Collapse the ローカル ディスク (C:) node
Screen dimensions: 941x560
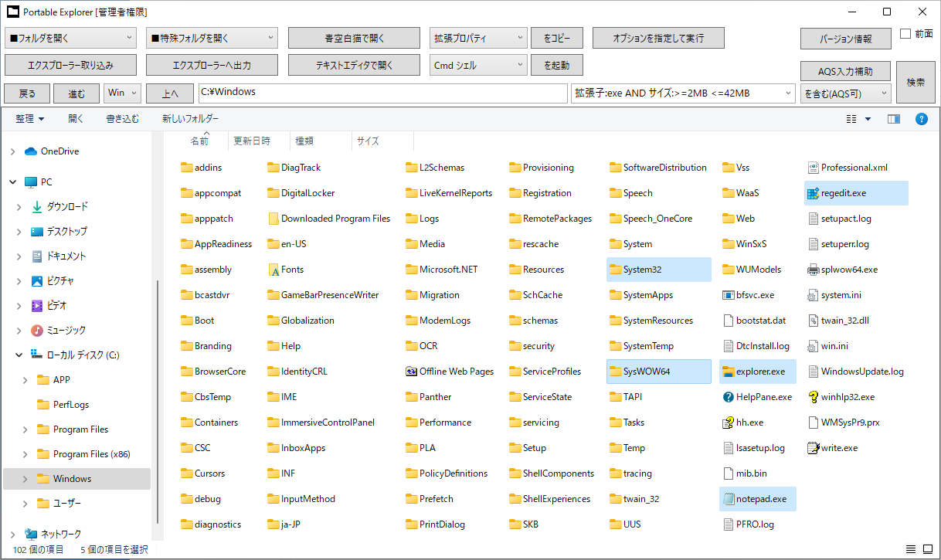pyautogui.click(x=19, y=355)
